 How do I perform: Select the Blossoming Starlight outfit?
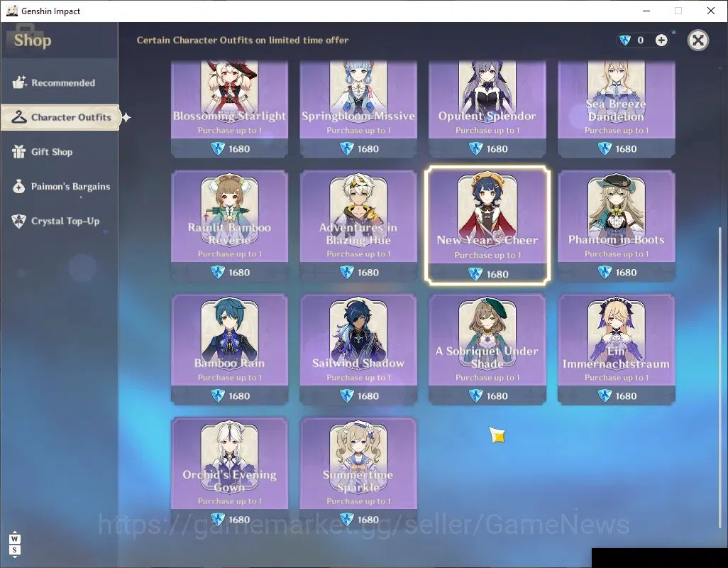(x=229, y=109)
